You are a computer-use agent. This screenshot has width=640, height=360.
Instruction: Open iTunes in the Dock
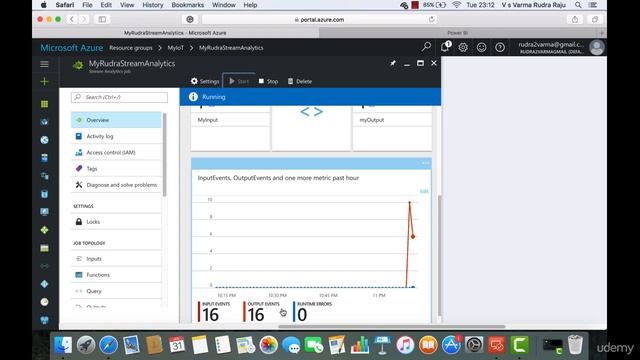[405, 345]
